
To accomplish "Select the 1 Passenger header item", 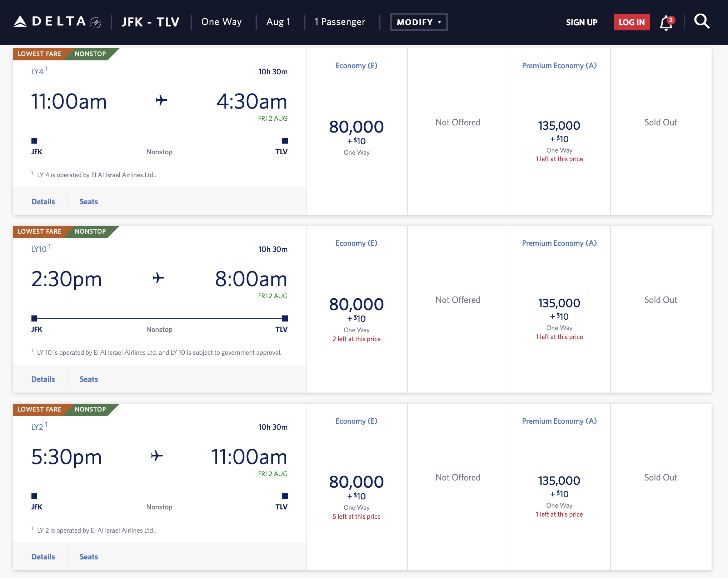I will click(340, 22).
